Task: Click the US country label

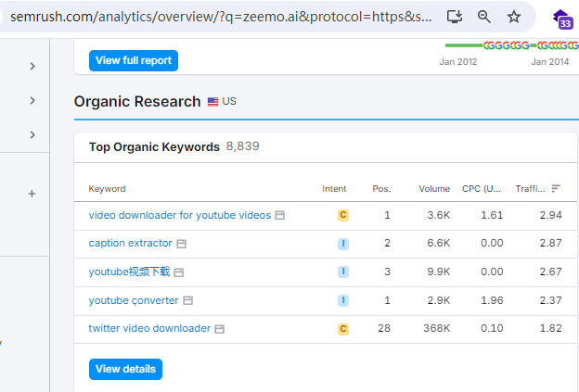Action: coord(229,101)
